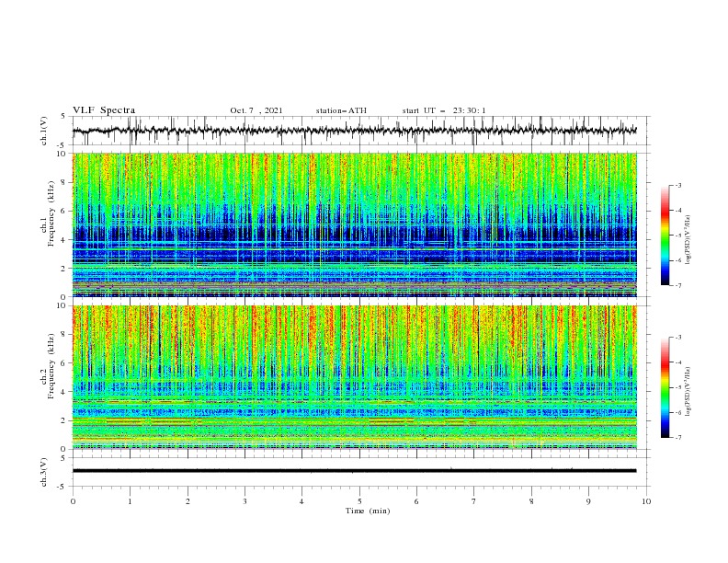Viewport: 728px width, 563px height.
Task: Click the 'ch.3(V)' waveform axis label
Action: coord(44,472)
